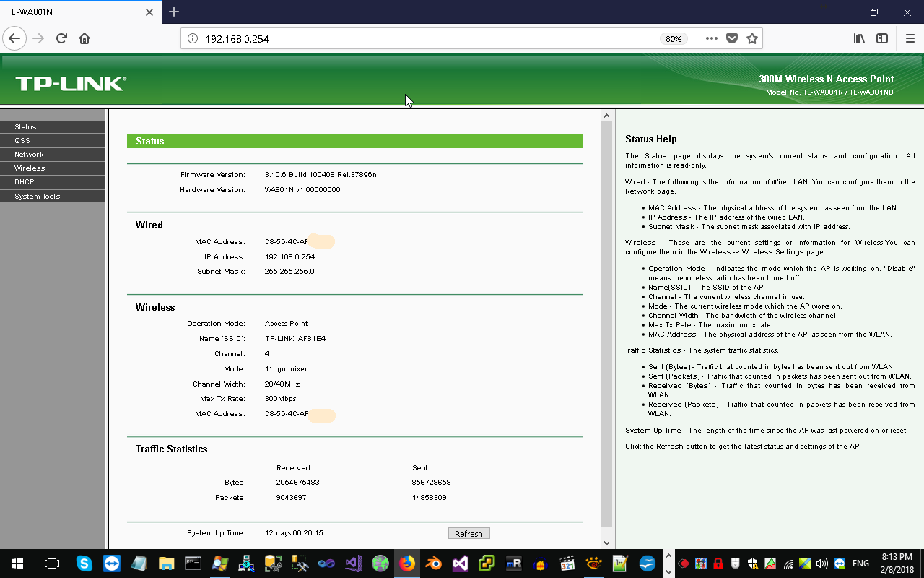Open the DHCP menu item
This screenshot has width=924, height=578.
click(53, 181)
